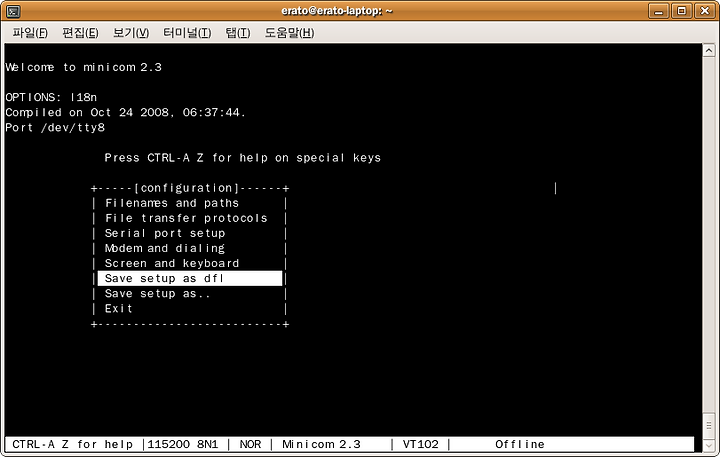Viewport: 720px width, 457px height.
Task: Select 'Filenames and paths' entry
Action: point(172,203)
